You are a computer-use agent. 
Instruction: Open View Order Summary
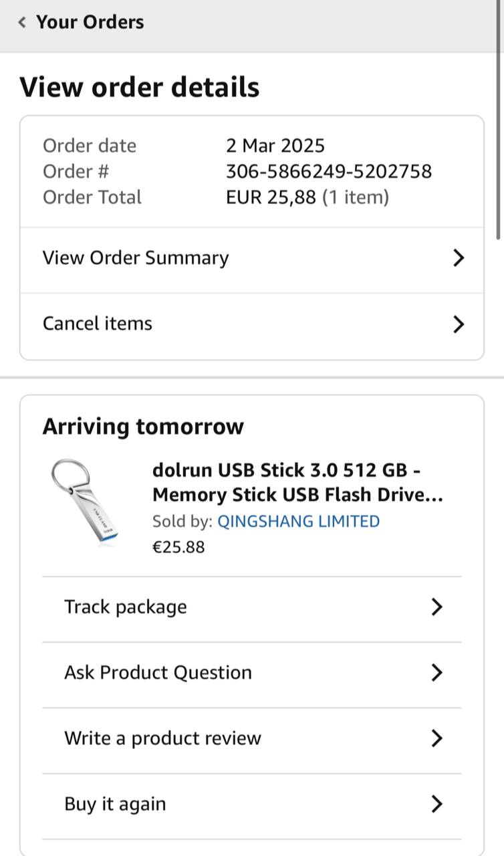click(136, 258)
